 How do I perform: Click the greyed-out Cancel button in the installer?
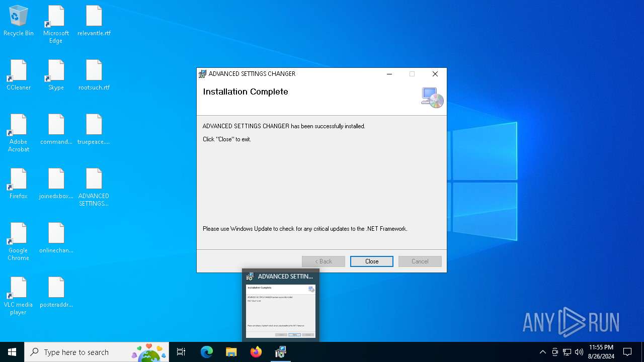420,261
